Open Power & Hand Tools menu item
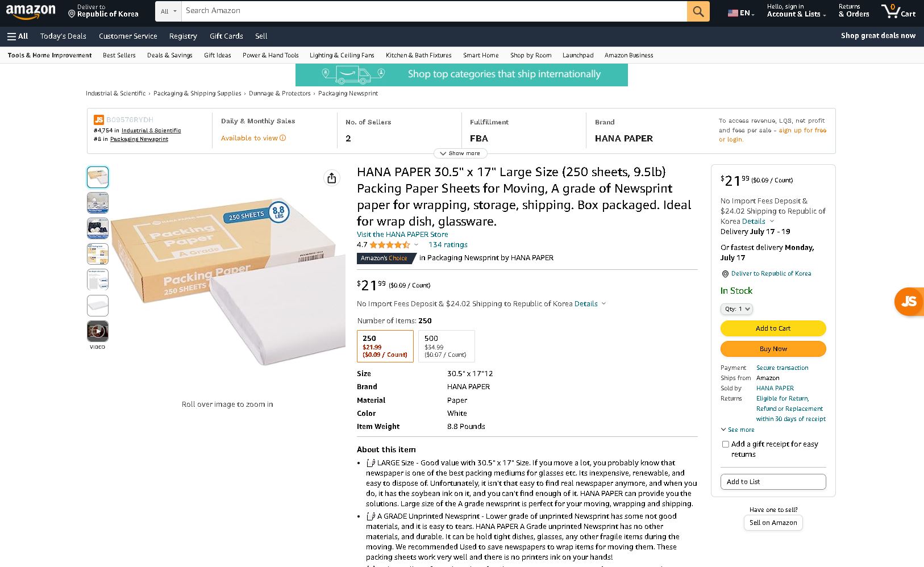924x567 pixels. coord(270,55)
